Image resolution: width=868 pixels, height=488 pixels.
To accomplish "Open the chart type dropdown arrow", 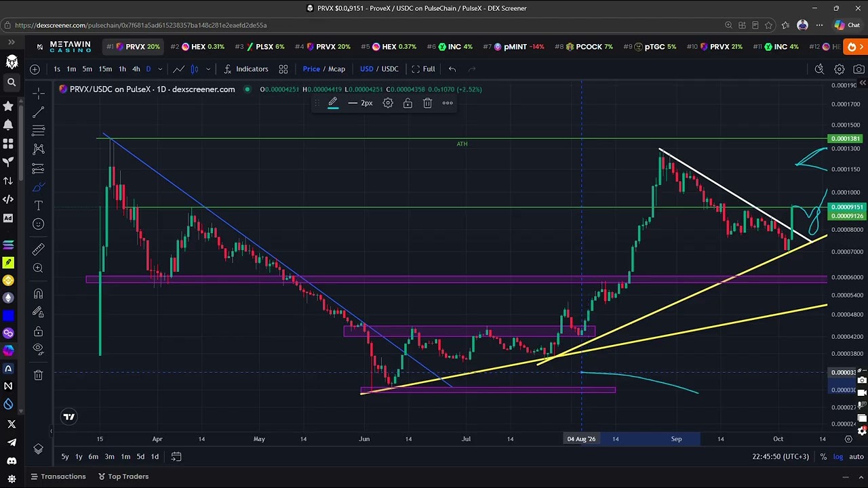I will tap(208, 69).
